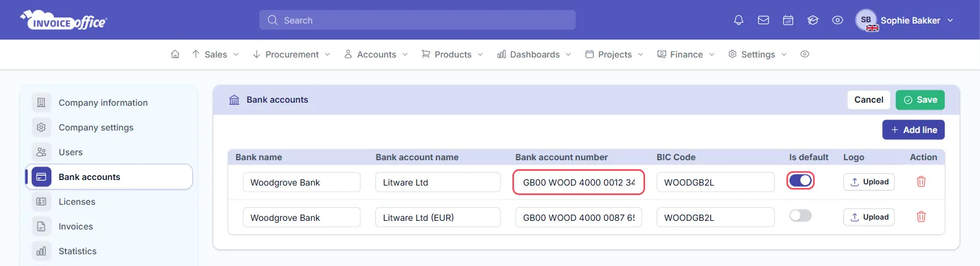The height and width of the screenshot is (266, 980).
Task: Open the notifications bell icon
Action: [x=738, y=20]
